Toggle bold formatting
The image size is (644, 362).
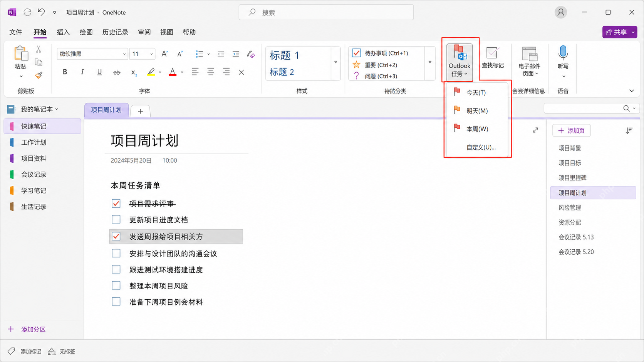65,72
